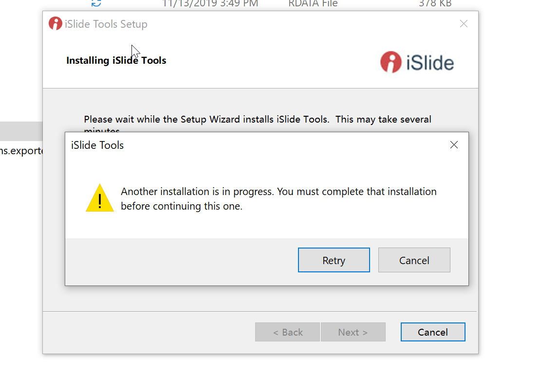Click the grayed-out < Back button
The width and height of the screenshot is (540, 392).
pyautogui.click(x=287, y=332)
